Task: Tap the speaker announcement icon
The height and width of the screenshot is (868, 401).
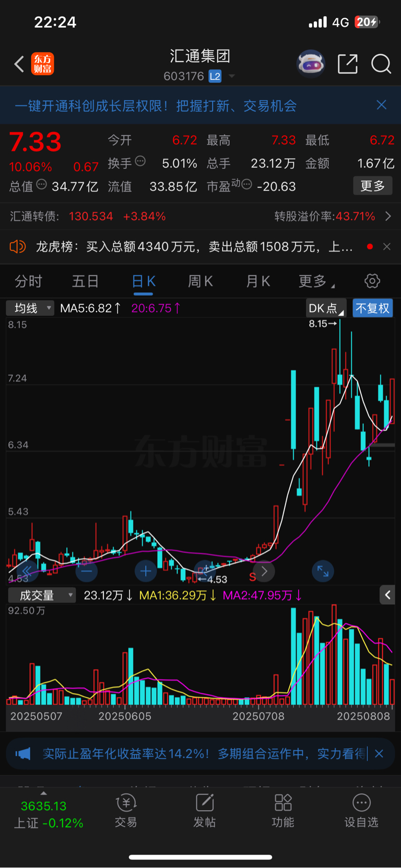Action: pos(18,246)
